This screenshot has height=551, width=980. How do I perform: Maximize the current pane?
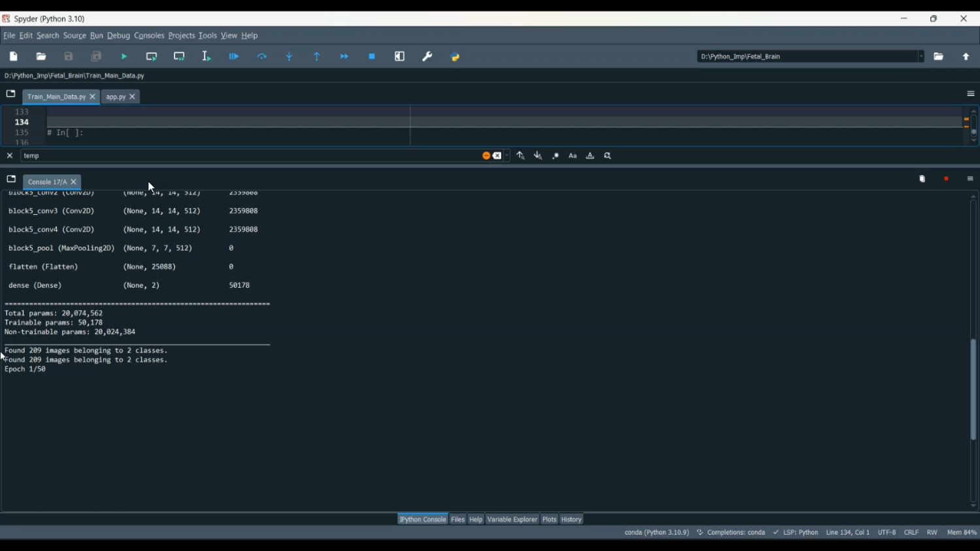(x=400, y=57)
